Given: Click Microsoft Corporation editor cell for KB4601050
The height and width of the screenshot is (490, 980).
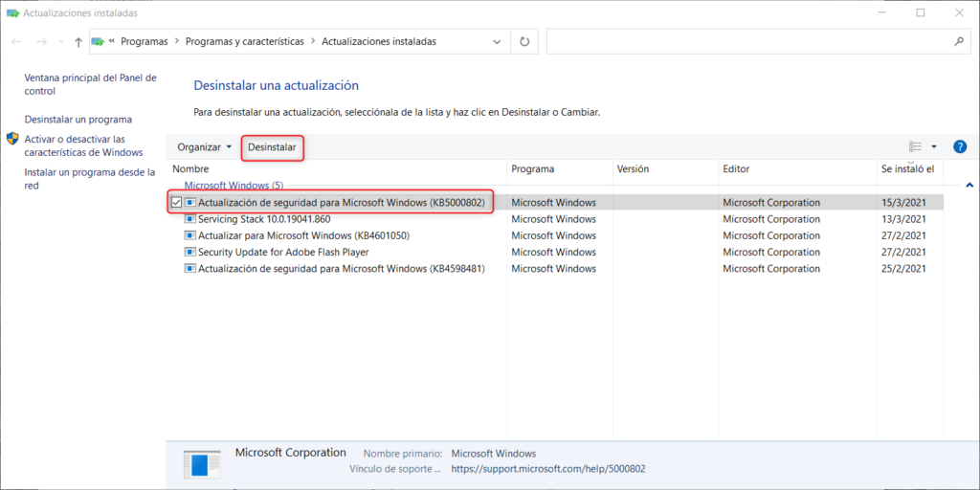Looking at the screenshot, I should click(x=771, y=235).
